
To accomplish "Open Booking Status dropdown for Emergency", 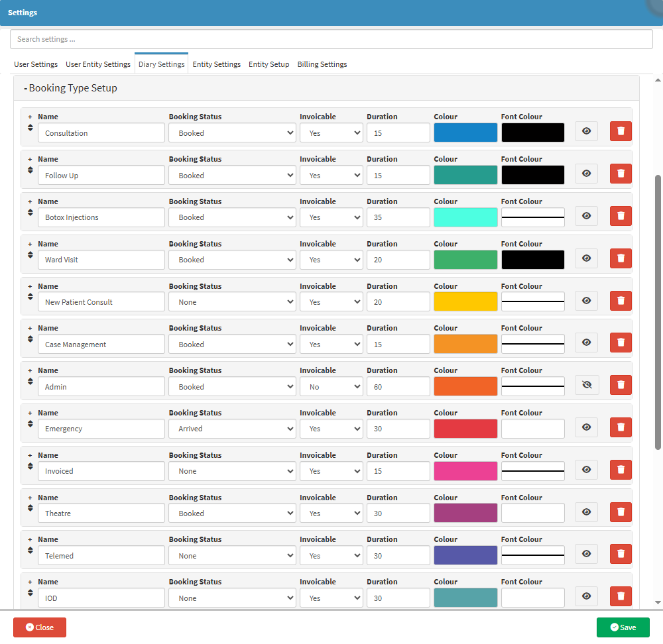I will [232, 429].
